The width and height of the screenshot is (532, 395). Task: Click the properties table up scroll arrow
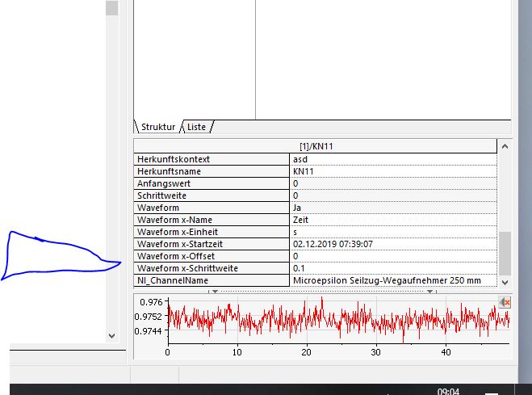pyautogui.click(x=505, y=146)
